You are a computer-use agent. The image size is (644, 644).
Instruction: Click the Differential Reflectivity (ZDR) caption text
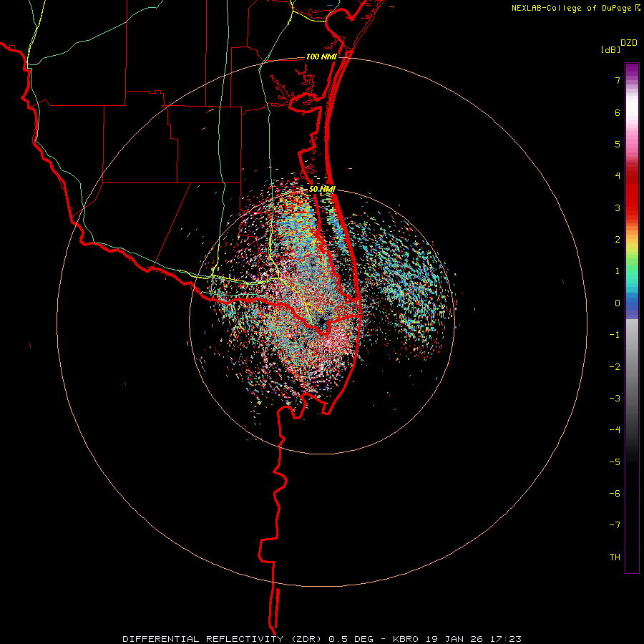tap(223, 639)
